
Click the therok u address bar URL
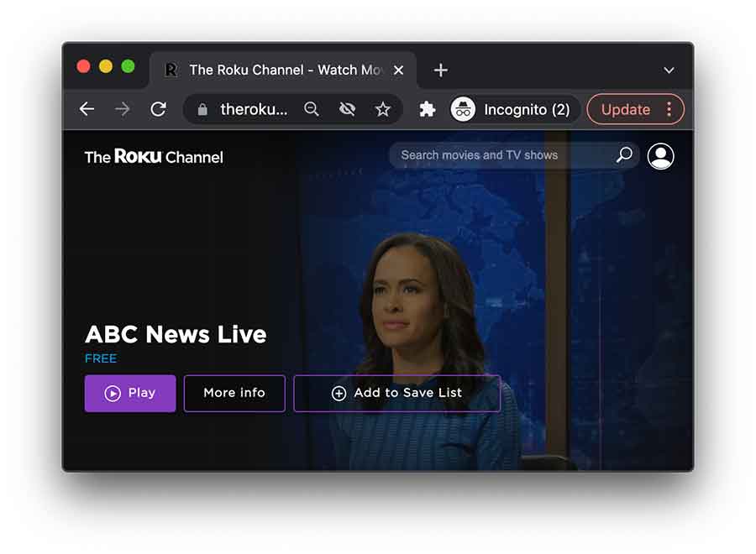coord(254,109)
